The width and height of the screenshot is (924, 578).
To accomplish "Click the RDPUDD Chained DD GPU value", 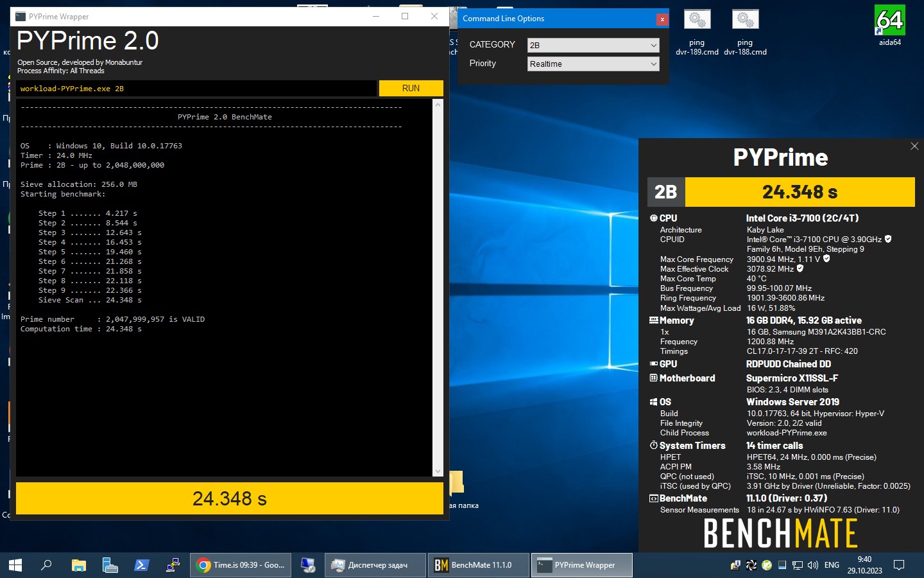I will tap(788, 364).
